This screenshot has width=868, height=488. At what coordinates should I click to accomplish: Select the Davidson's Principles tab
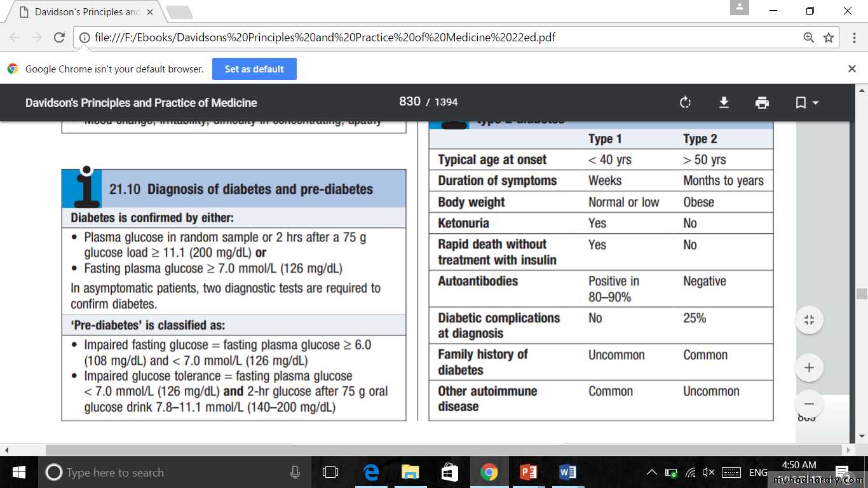point(87,12)
